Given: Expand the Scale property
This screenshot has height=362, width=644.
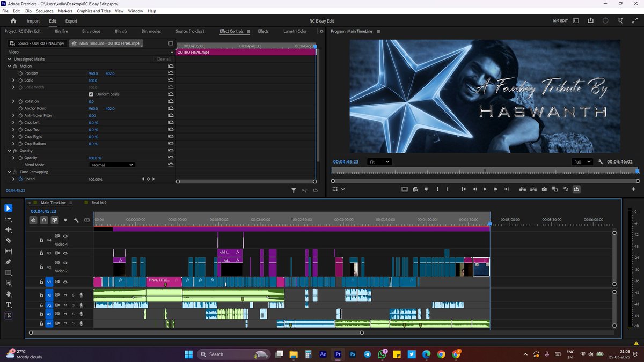Looking at the screenshot, I should [13, 80].
